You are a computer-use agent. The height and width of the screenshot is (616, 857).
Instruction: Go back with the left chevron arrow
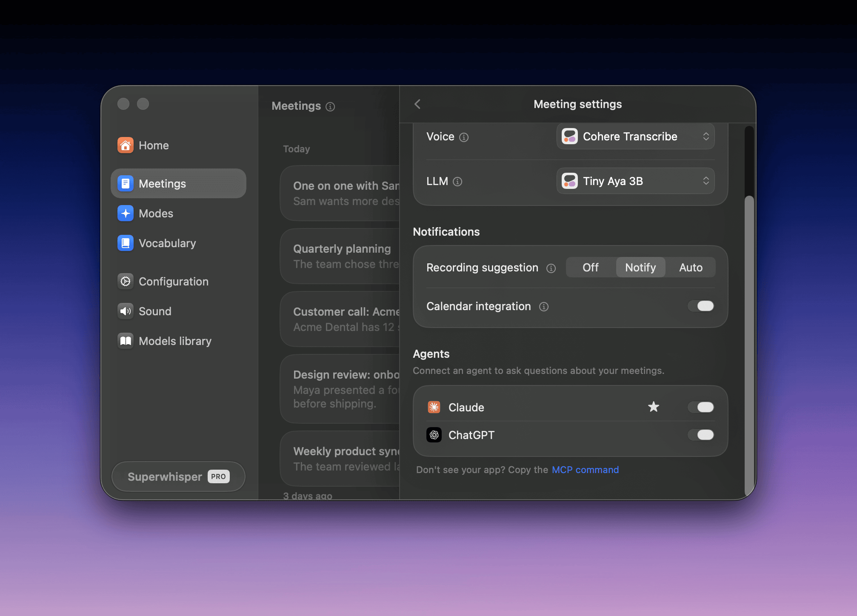tap(417, 104)
